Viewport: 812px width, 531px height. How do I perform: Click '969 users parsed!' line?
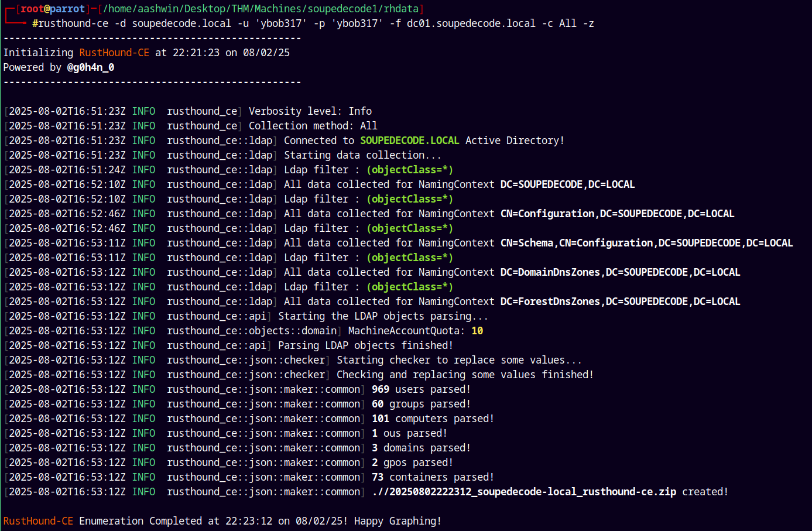(422, 389)
